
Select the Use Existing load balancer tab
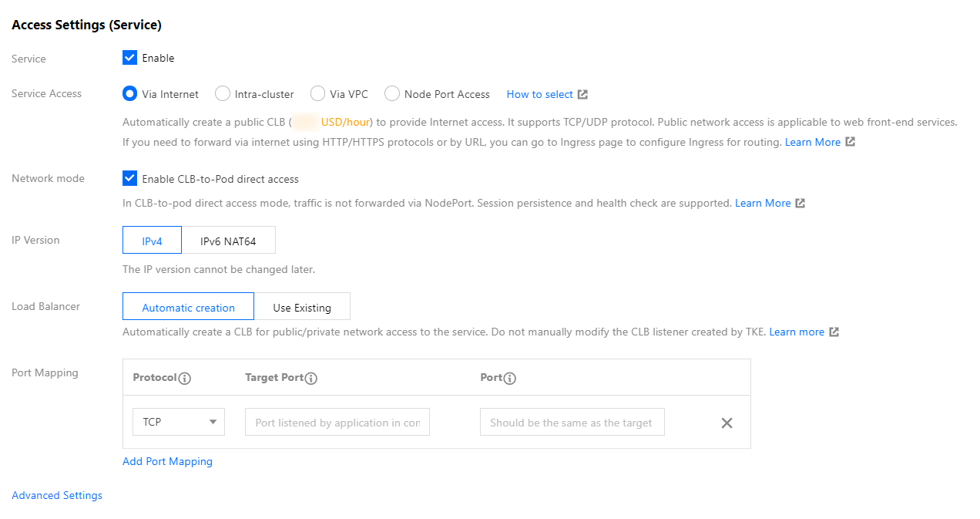pos(302,307)
